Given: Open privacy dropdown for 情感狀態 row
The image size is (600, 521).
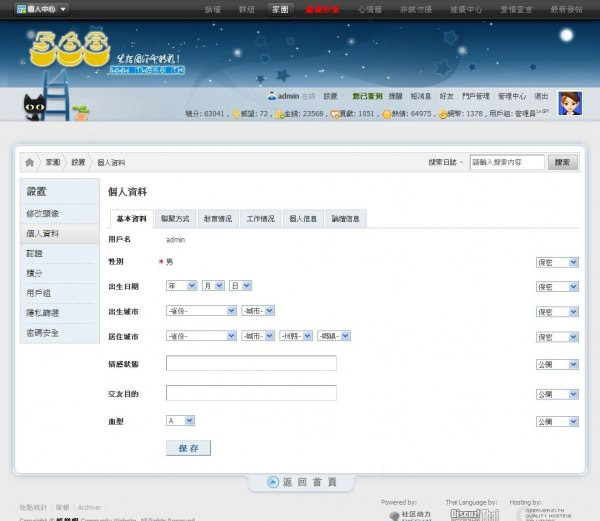Looking at the screenshot, I should point(557,365).
